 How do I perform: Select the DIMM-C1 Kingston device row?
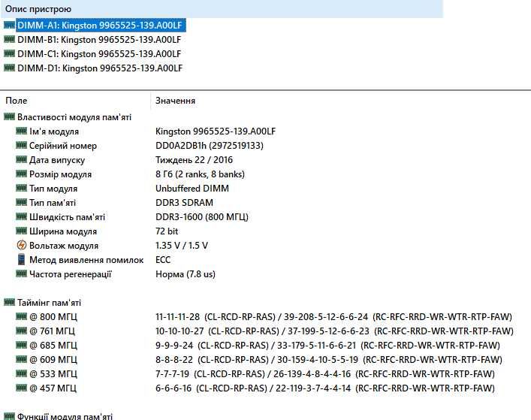tap(99, 54)
